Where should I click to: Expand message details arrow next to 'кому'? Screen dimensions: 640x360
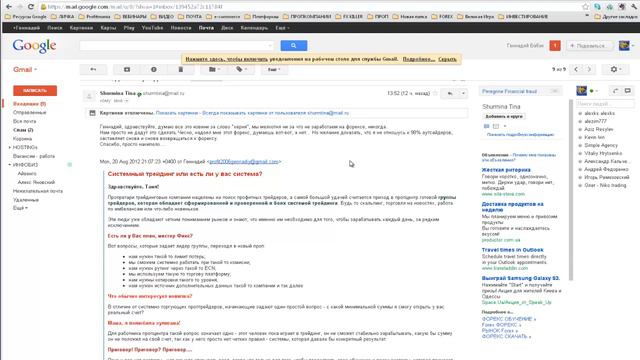coord(127,101)
